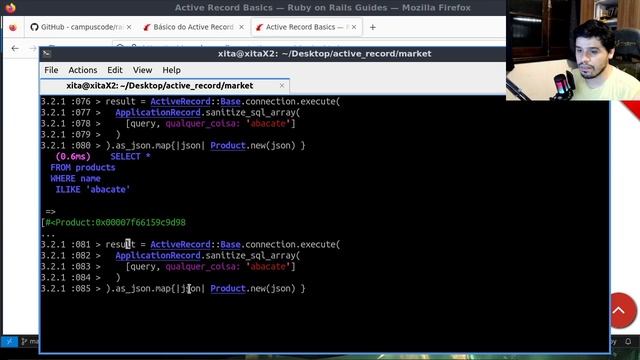Click the notification bell in status bar
Viewport: 640px width, 360px height.
click(628, 341)
